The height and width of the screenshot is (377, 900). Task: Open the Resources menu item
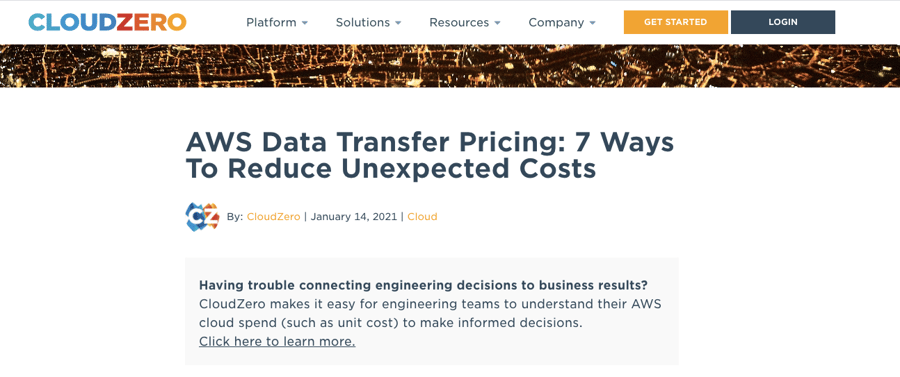(x=459, y=22)
